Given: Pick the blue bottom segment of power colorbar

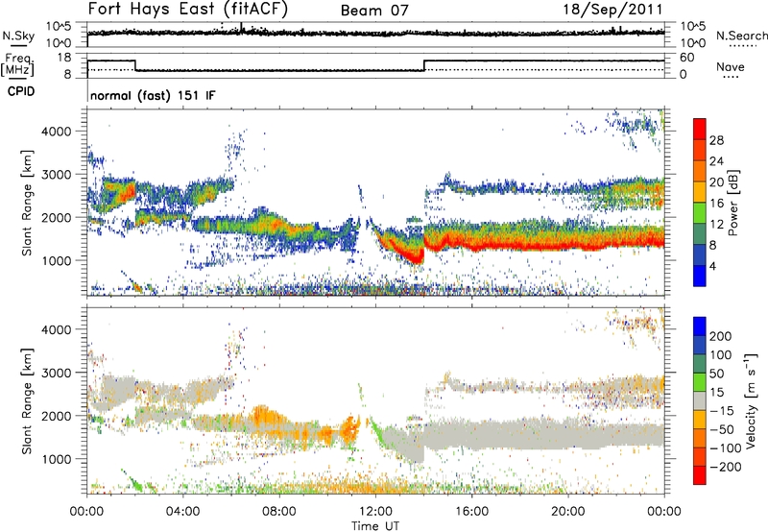Looking at the screenshot, I should 700,276.
